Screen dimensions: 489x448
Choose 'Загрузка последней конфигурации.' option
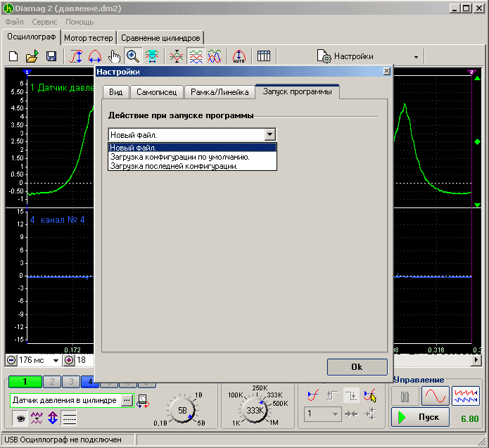pyautogui.click(x=192, y=166)
